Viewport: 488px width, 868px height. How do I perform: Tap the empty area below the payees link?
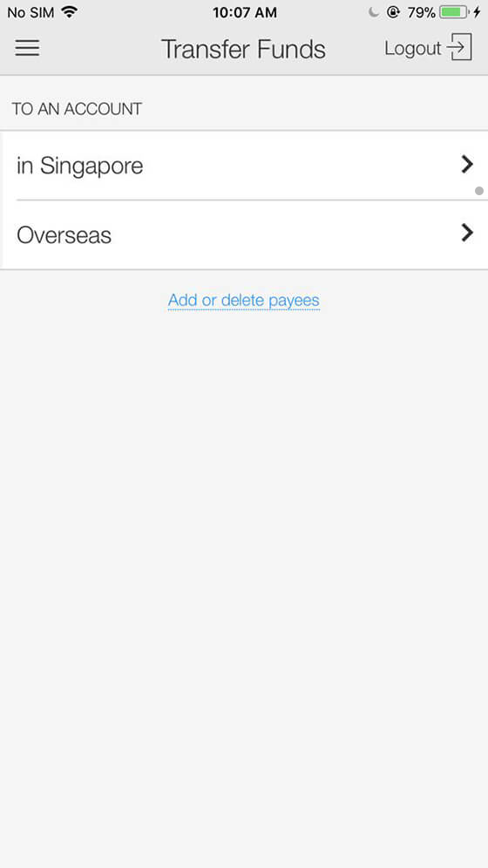click(x=244, y=587)
